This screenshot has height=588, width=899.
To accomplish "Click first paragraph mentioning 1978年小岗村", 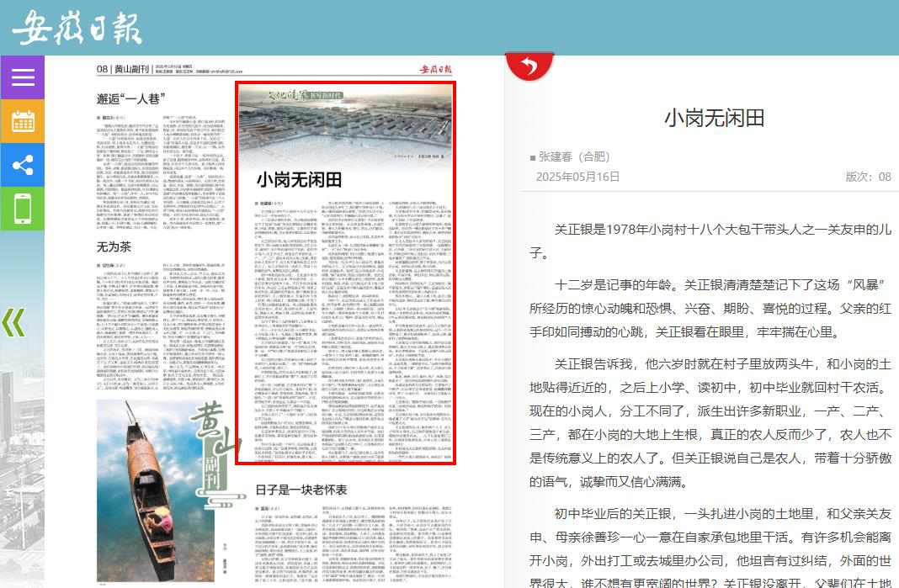I will 710,241.
